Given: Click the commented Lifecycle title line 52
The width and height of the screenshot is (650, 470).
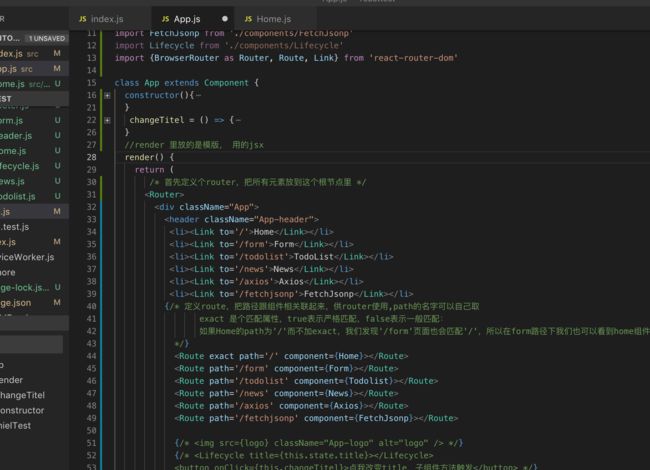Looking at the screenshot, I should tap(304, 456).
